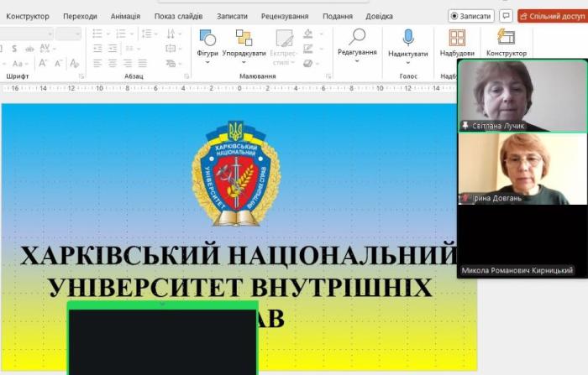Toggle strikethrough formatting

point(29,49)
